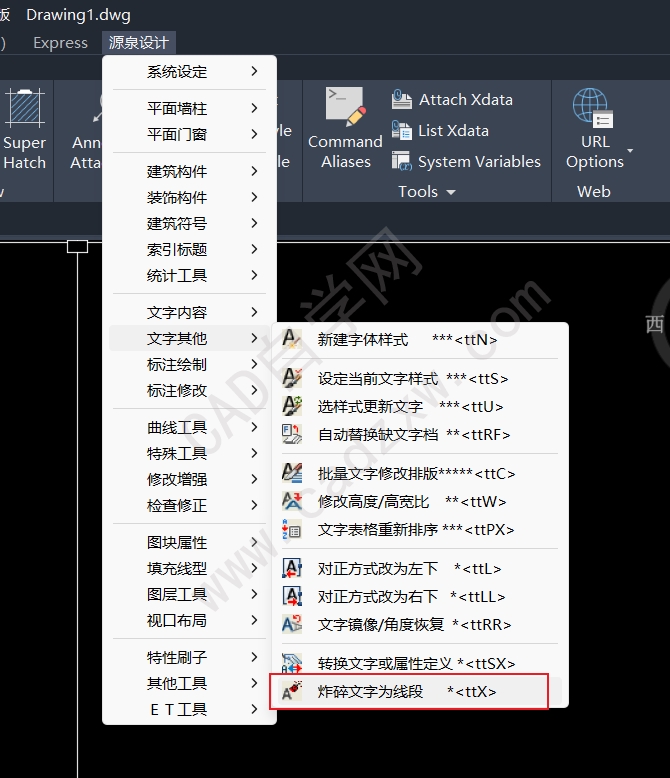
Task: Click the System Variables button label
Action: [479, 162]
